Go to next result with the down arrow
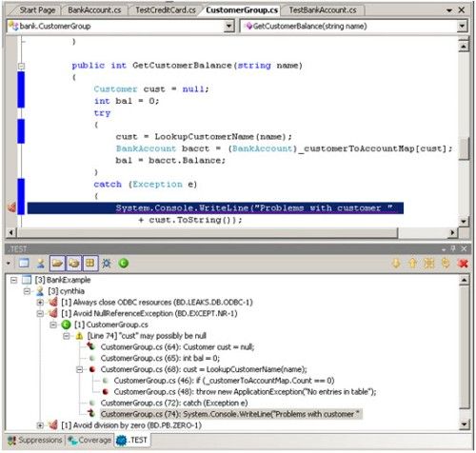This screenshot has width=476, height=453. pyautogui.click(x=396, y=264)
